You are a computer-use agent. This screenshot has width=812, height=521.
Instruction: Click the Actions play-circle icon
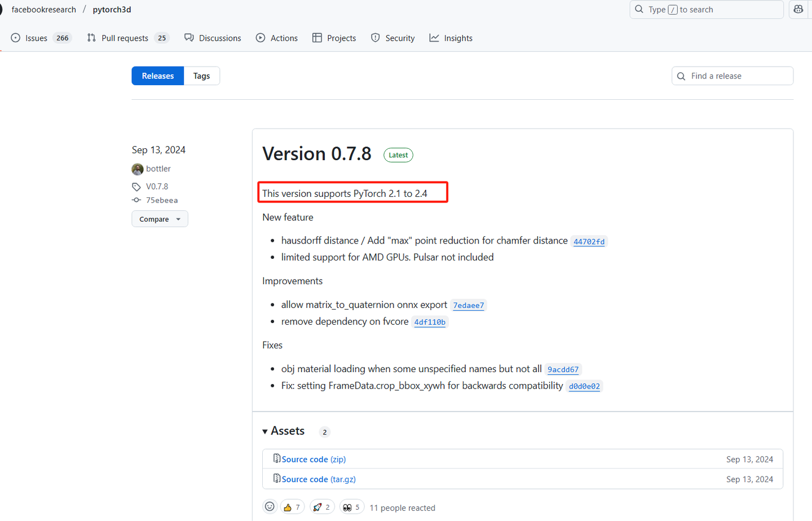(x=260, y=38)
